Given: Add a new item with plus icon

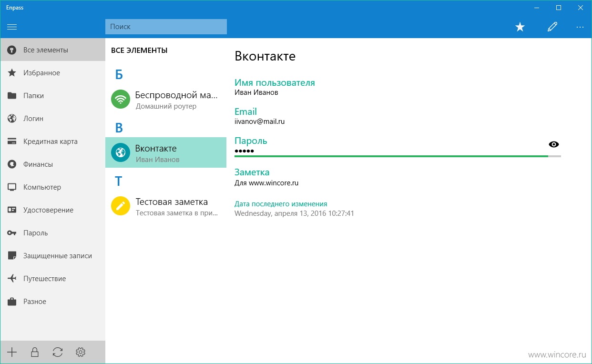Looking at the screenshot, I should [x=12, y=353].
